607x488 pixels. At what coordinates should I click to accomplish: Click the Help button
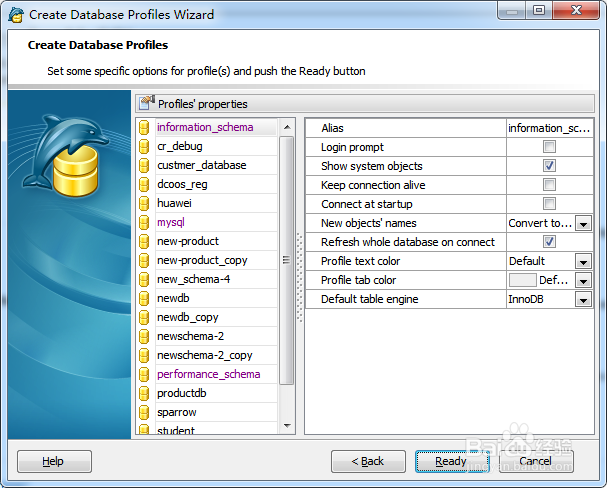pos(54,461)
